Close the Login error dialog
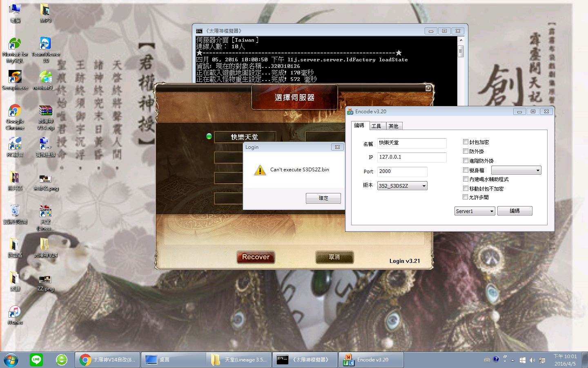This screenshot has height=368, width=588. [337, 147]
